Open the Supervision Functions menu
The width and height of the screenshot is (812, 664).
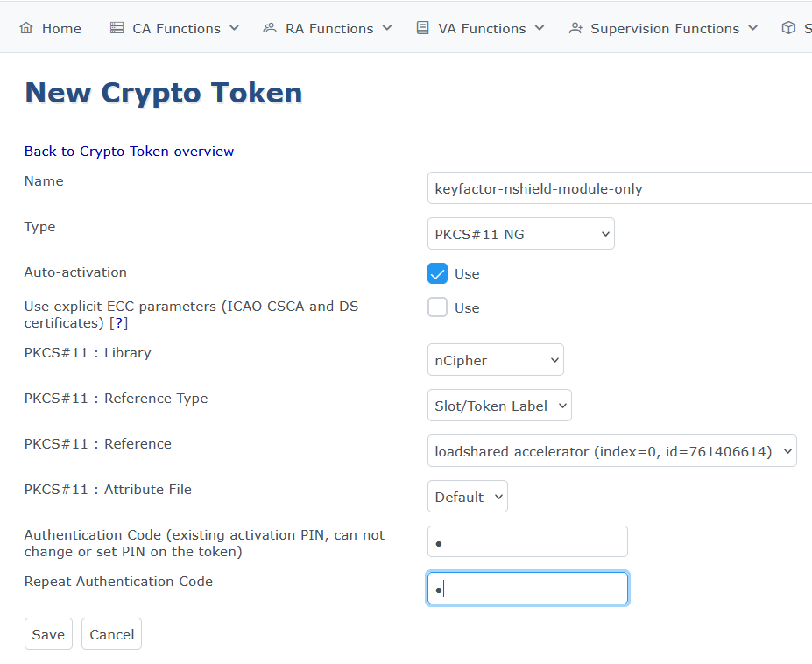coord(663,27)
